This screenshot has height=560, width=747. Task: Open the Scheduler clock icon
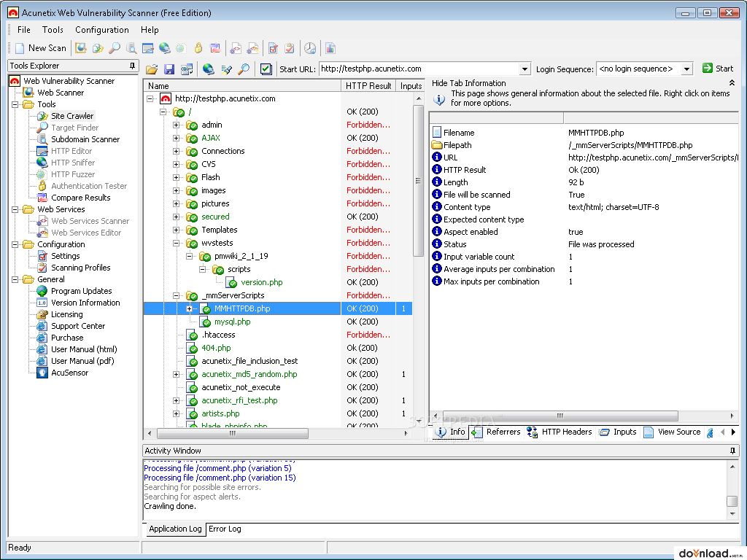click(x=309, y=48)
